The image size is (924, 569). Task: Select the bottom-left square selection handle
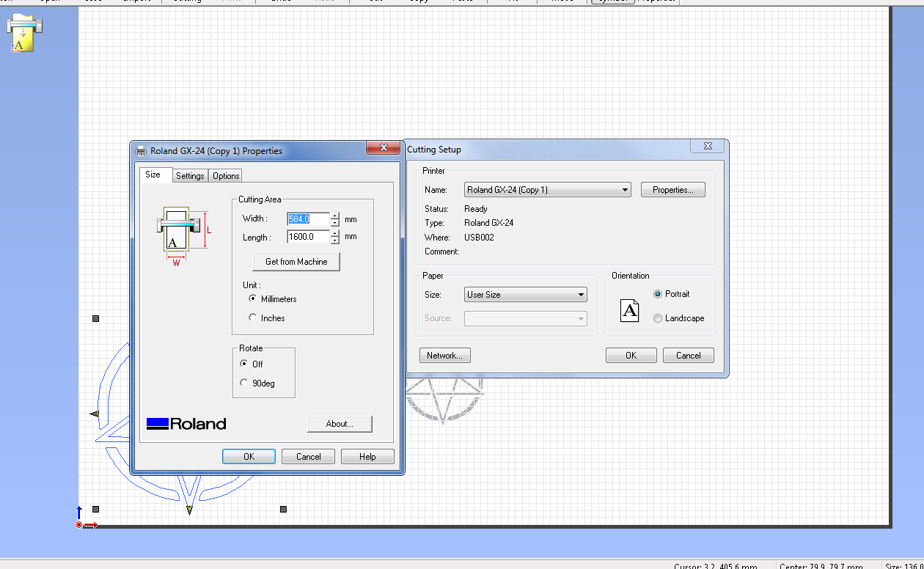95,509
